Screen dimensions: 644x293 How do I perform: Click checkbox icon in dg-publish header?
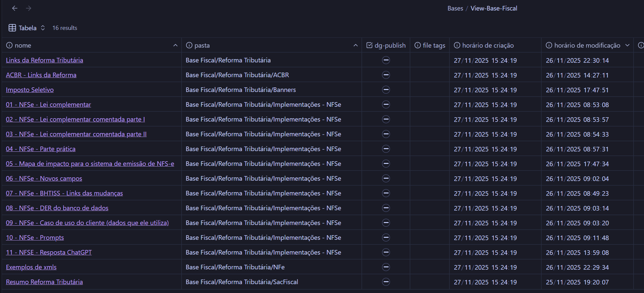coord(369,45)
